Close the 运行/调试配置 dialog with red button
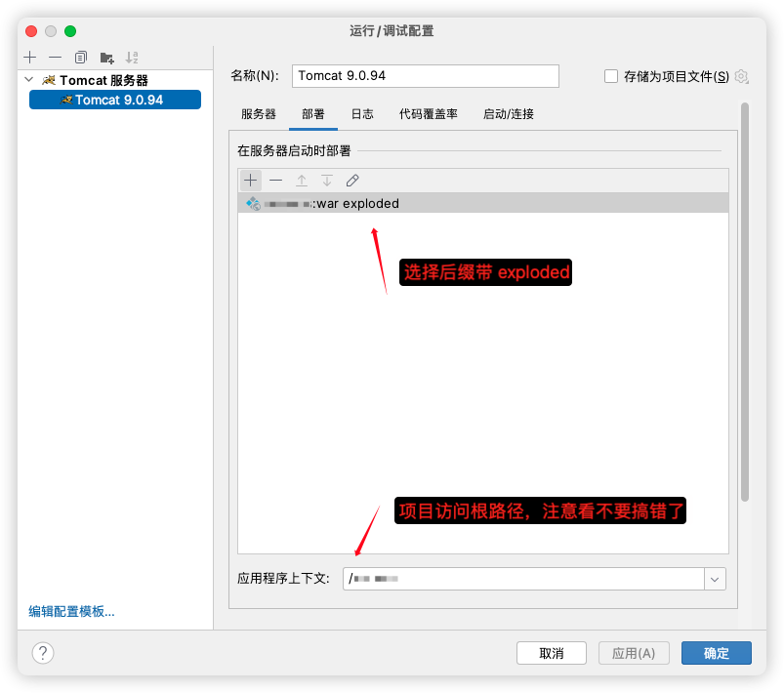 (x=31, y=31)
